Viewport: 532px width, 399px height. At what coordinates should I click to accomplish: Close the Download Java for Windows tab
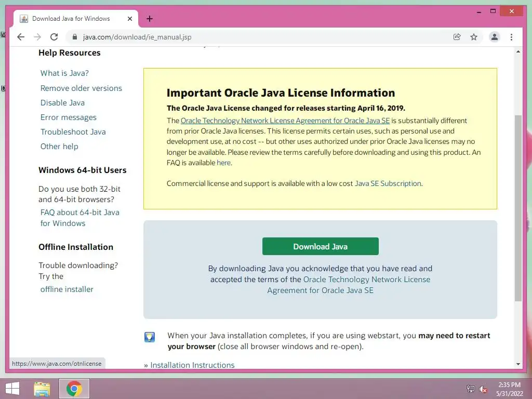coord(129,19)
